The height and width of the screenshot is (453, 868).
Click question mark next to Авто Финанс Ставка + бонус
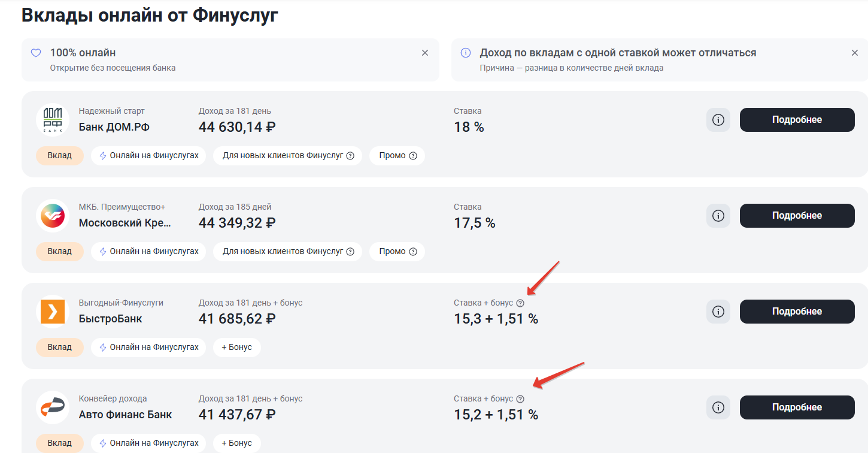(520, 399)
